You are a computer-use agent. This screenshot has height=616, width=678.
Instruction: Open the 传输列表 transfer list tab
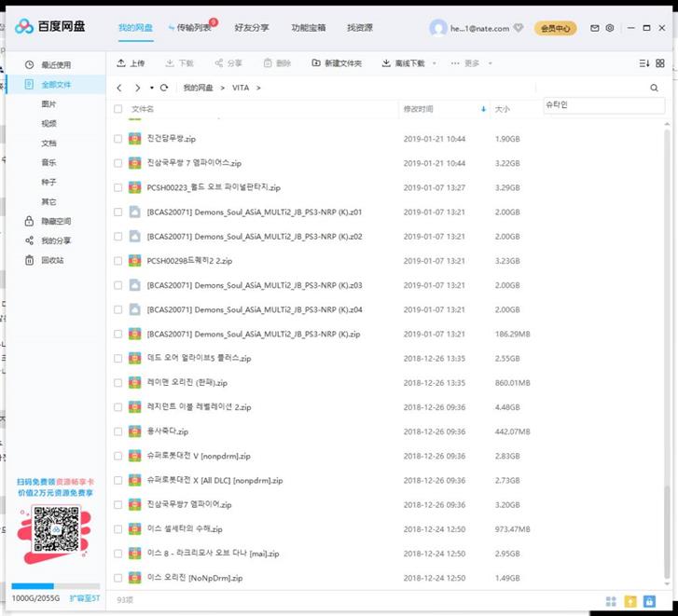coord(193,28)
